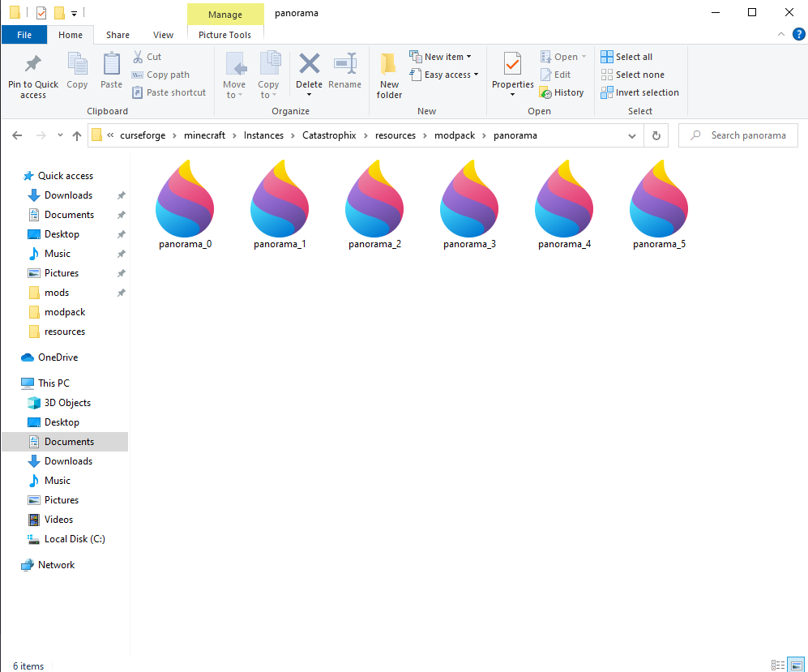The height and width of the screenshot is (672, 808).
Task: Open the New item dropdown
Action: tap(441, 56)
